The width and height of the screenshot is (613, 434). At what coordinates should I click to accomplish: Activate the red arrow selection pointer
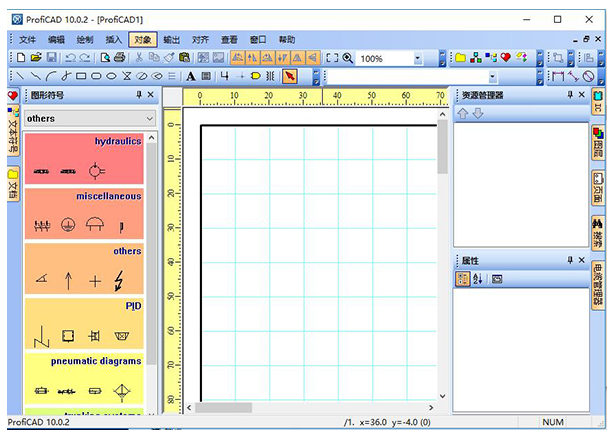(x=290, y=76)
